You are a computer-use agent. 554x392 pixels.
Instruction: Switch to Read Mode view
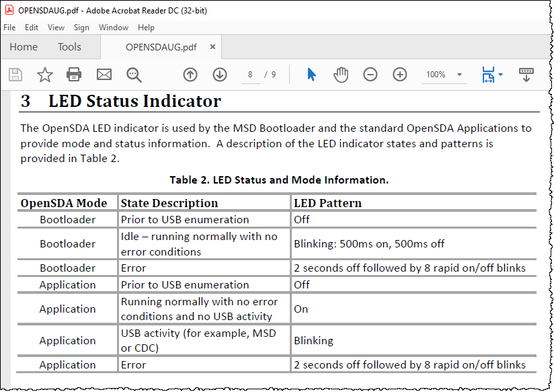pyautogui.click(x=526, y=75)
